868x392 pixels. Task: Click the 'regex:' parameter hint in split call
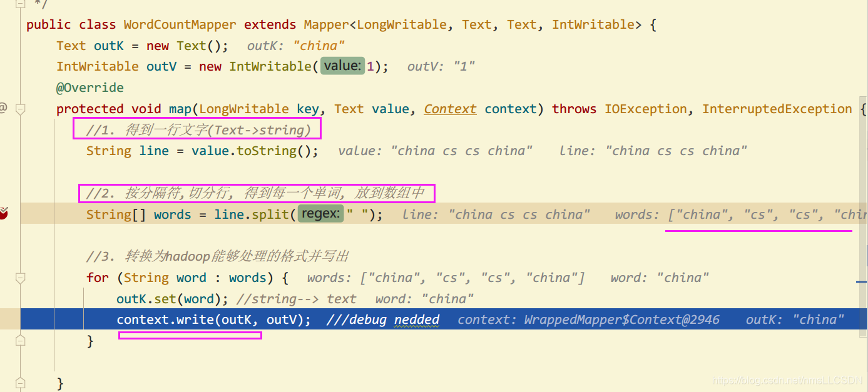tap(321, 214)
